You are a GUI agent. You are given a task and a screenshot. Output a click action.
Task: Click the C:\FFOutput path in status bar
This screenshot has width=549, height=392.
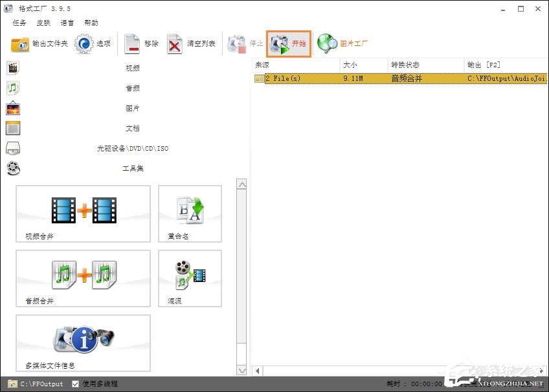point(41,384)
